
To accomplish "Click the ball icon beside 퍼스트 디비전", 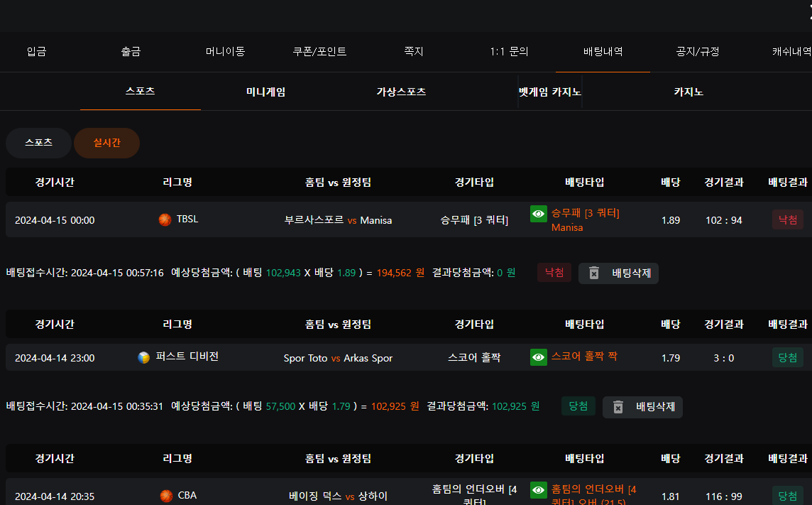I will [144, 357].
